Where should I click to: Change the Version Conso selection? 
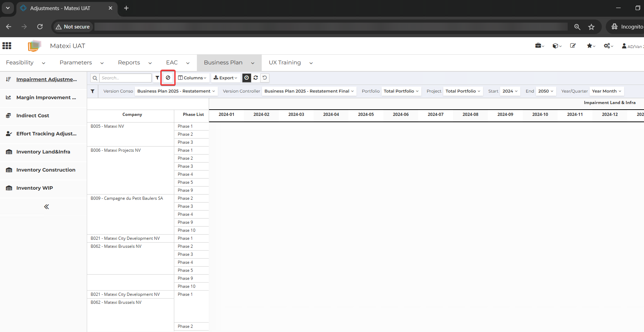pos(176,91)
